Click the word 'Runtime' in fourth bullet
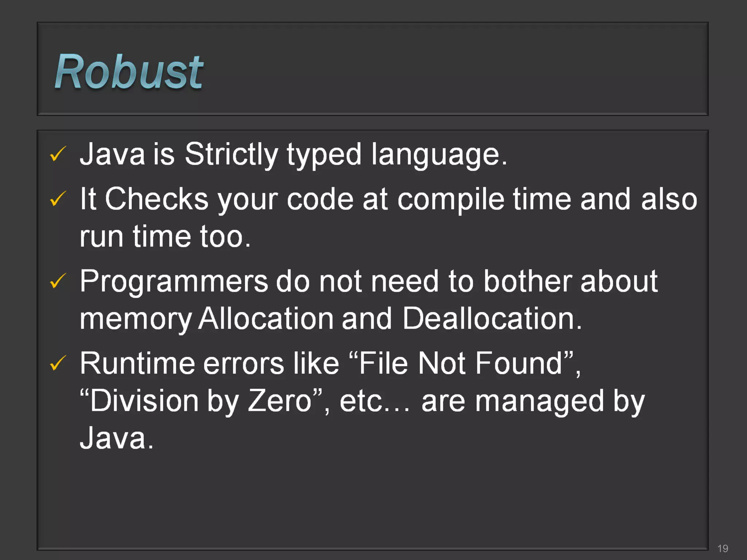The width and height of the screenshot is (747, 560). [138, 363]
